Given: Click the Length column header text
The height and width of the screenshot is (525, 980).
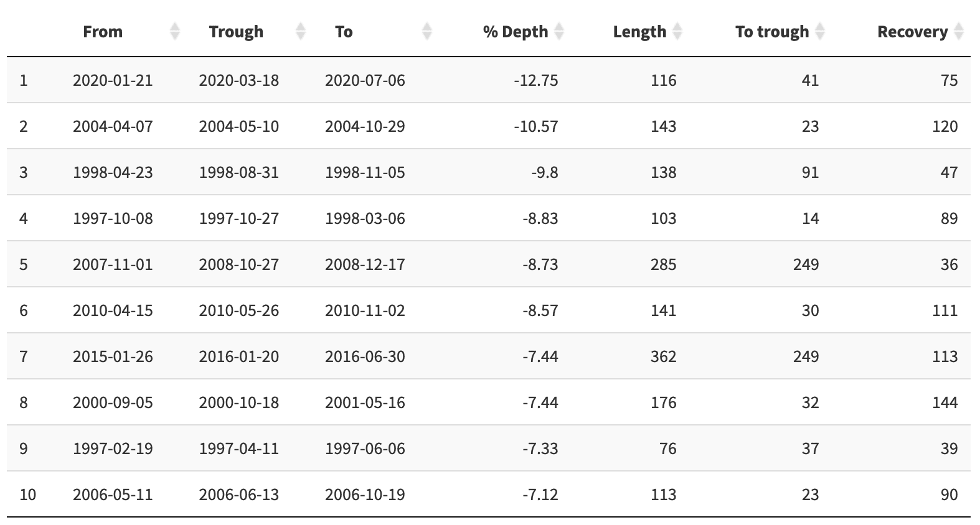Looking at the screenshot, I should click(639, 32).
